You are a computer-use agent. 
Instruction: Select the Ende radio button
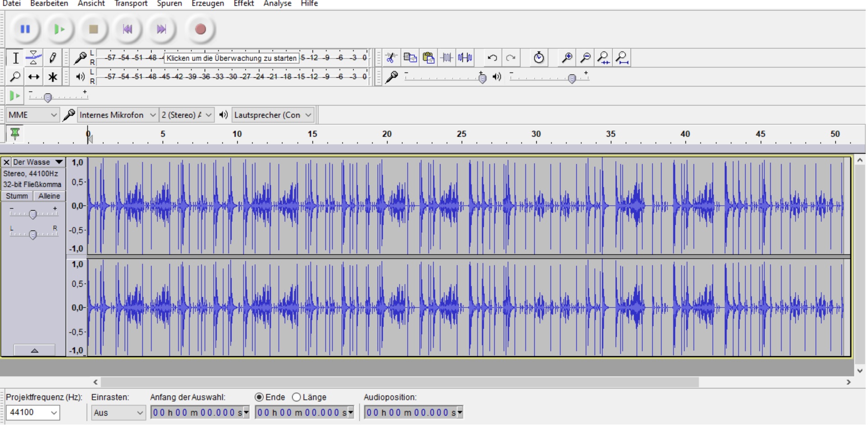pyautogui.click(x=259, y=397)
